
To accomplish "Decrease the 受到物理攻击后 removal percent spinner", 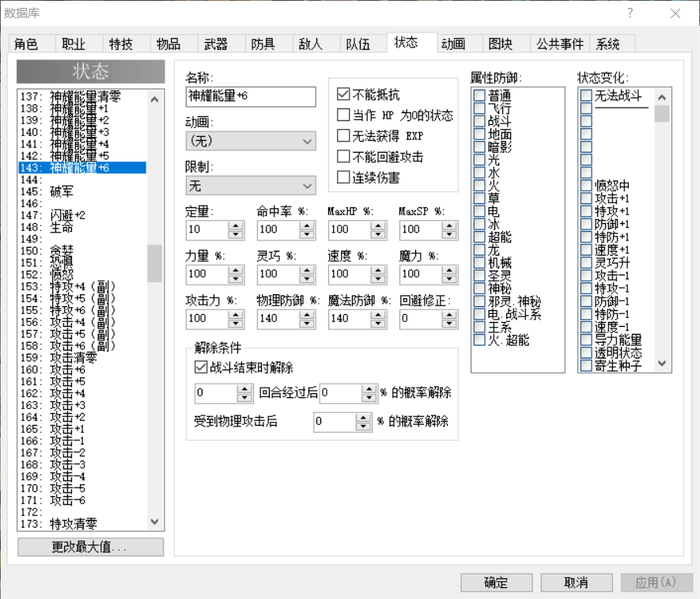I will [363, 427].
